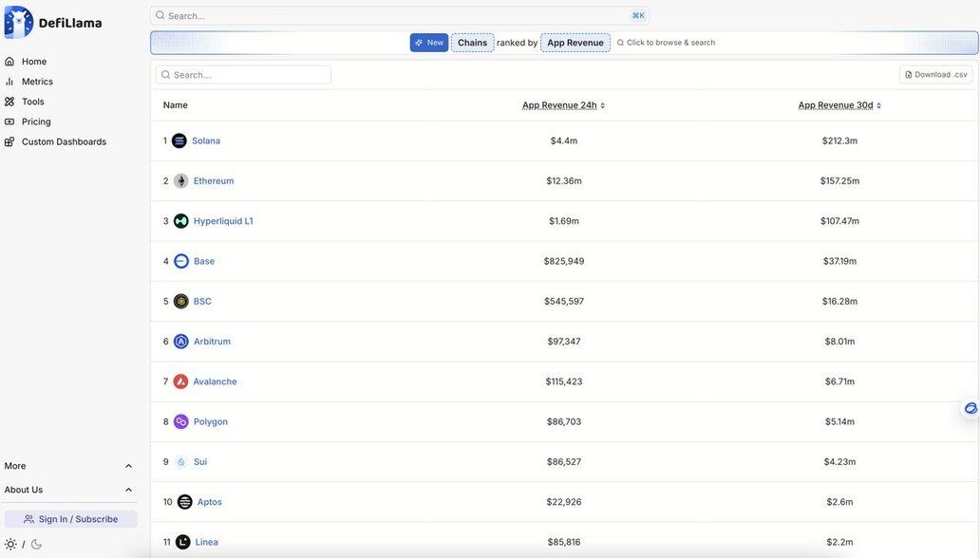Click the Tools icon in sidebar
Viewport: 980px width, 558px height.
click(9, 102)
